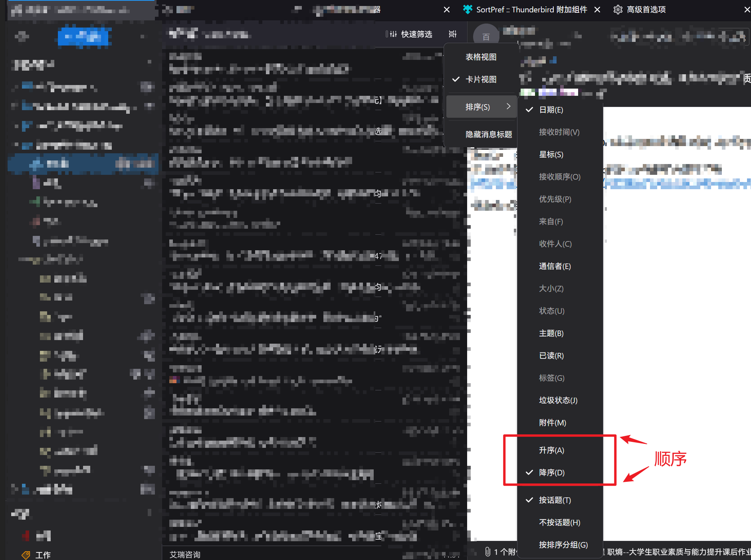This screenshot has width=751, height=560.
Task: Click 隐藏消息标题 to hide message header
Action: (x=488, y=135)
